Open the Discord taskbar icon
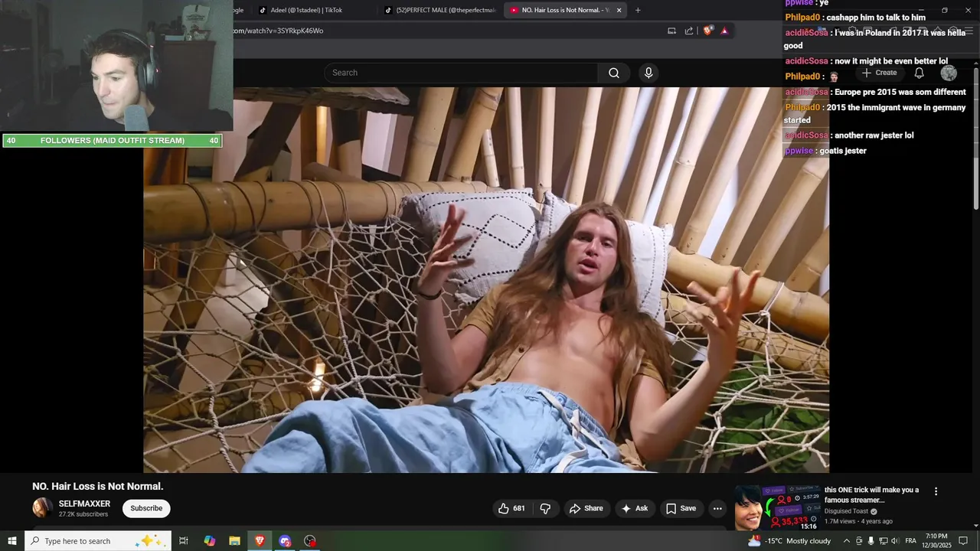The height and width of the screenshot is (551, 980). click(285, 541)
